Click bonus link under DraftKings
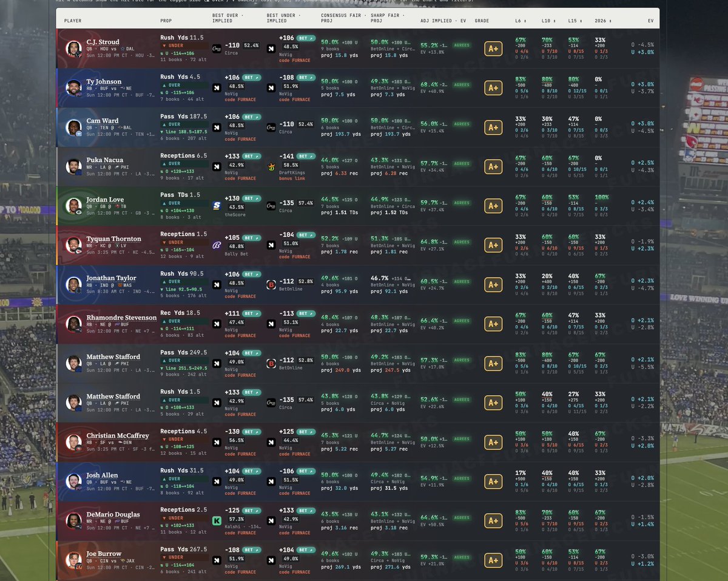The height and width of the screenshot is (581, 728). (x=292, y=178)
